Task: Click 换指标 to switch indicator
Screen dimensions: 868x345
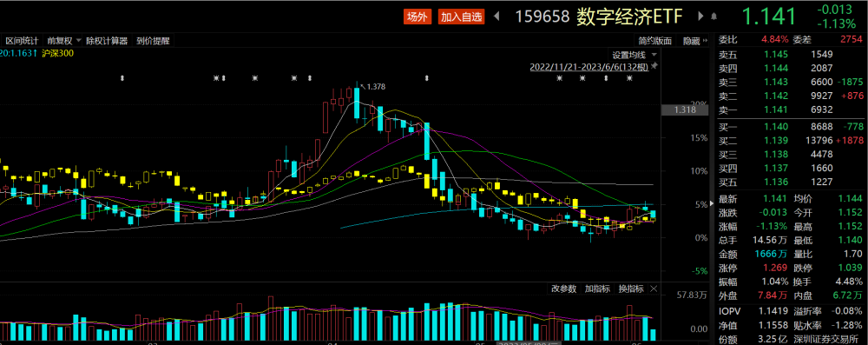Action: pos(631,289)
